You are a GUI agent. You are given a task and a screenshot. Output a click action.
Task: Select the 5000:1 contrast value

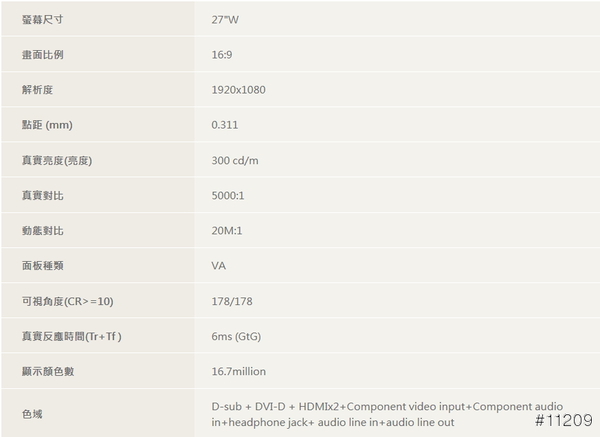(228, 196)
